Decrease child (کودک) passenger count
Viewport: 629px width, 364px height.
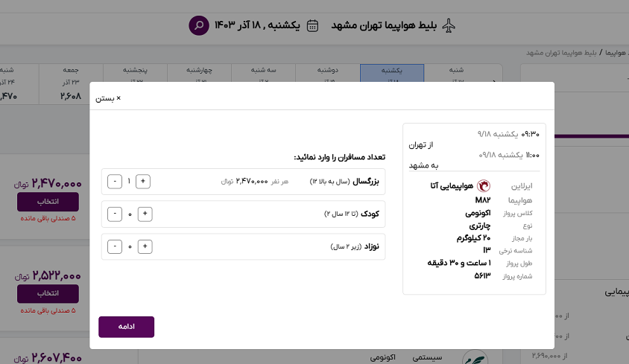[115, 214]
